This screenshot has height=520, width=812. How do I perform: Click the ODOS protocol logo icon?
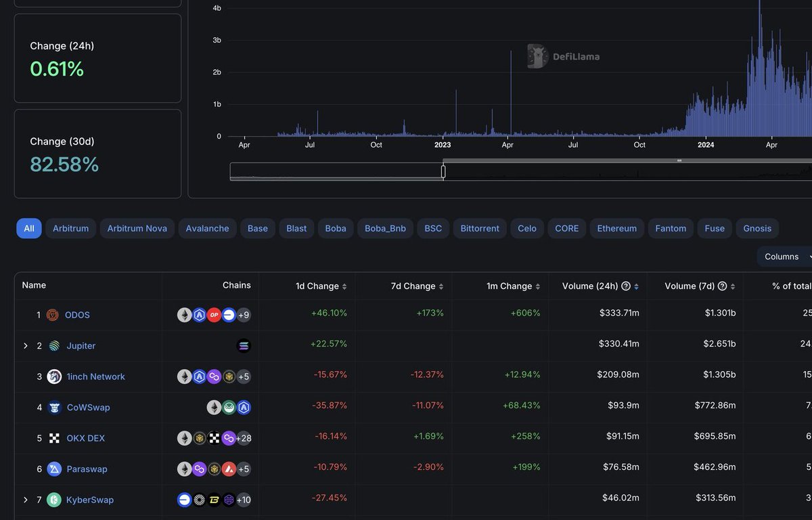[x=53, y=315]
